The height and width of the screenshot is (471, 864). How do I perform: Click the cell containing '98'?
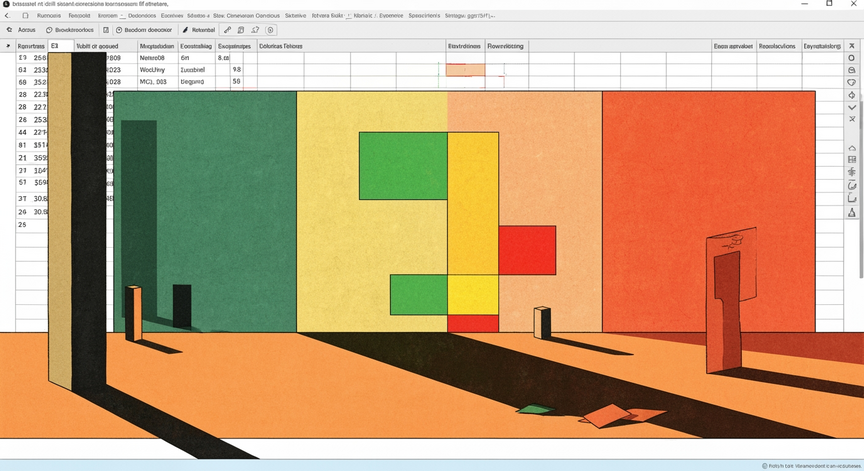tap(236, 70)
